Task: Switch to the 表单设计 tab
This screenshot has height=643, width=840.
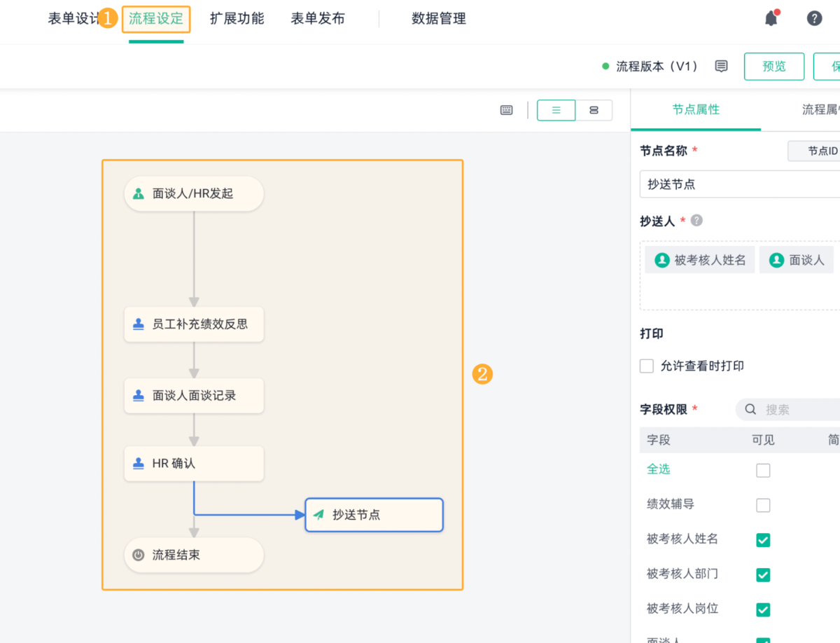Action: click(x=71, y=19)
